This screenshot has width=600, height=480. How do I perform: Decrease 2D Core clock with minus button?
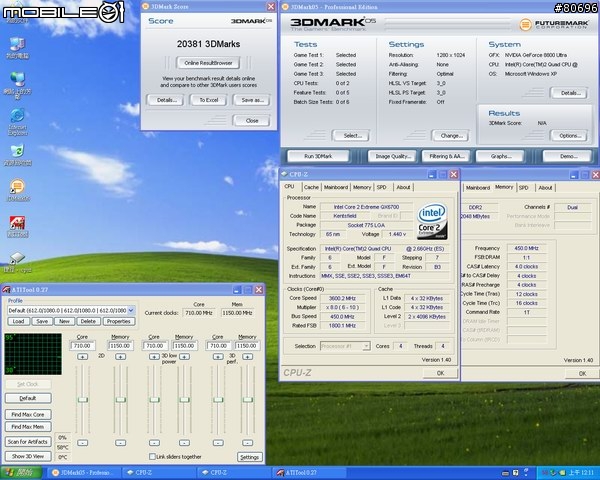(82, 443)
